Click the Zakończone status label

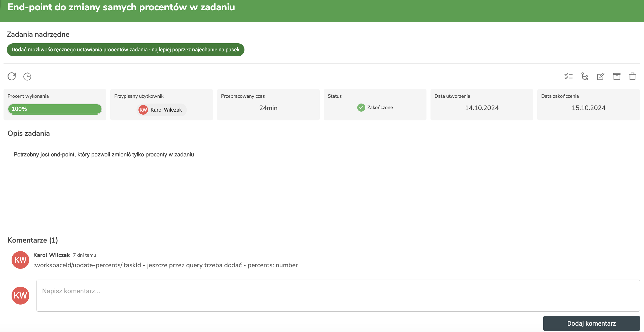coord(380,108)
